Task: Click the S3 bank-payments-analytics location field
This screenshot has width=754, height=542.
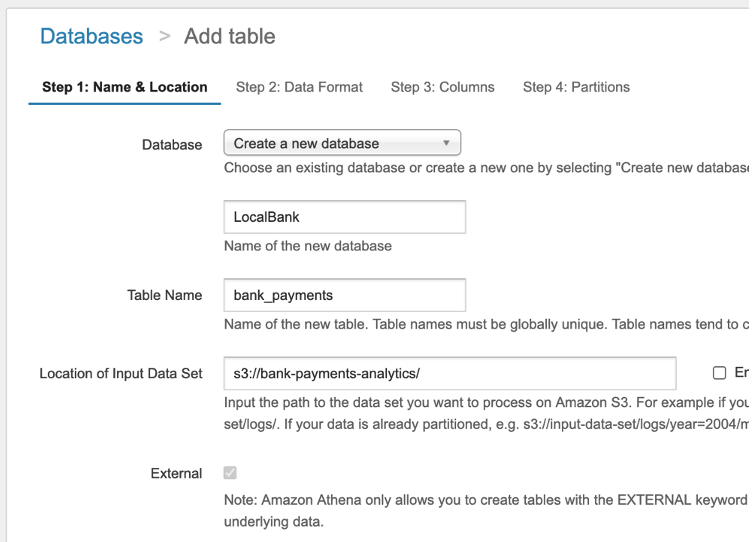Action: [x=449, y=373]
